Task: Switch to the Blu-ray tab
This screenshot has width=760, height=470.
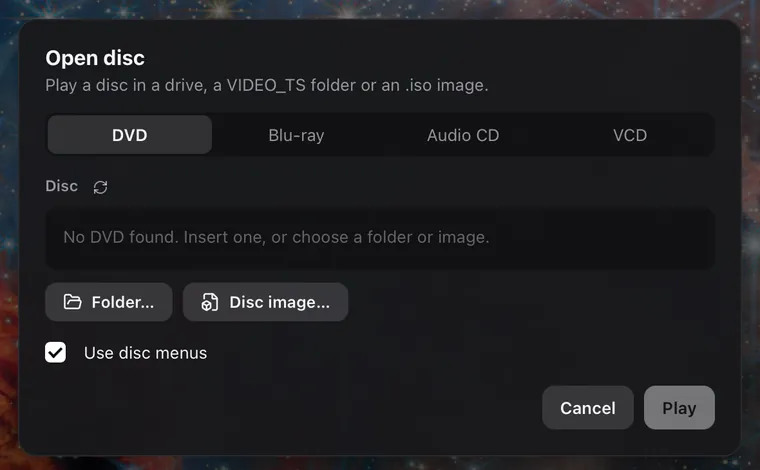Action: tap(296, 135)
